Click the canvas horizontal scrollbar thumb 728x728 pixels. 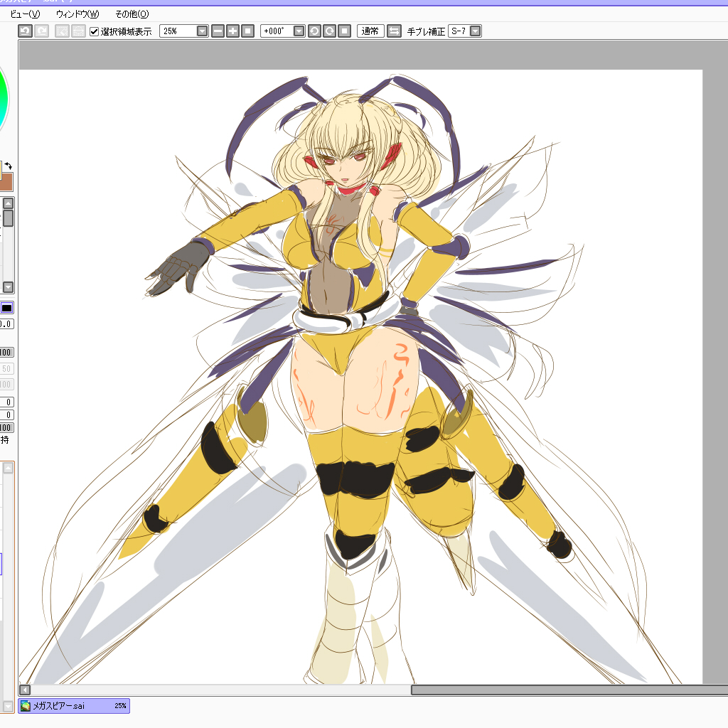569,690
